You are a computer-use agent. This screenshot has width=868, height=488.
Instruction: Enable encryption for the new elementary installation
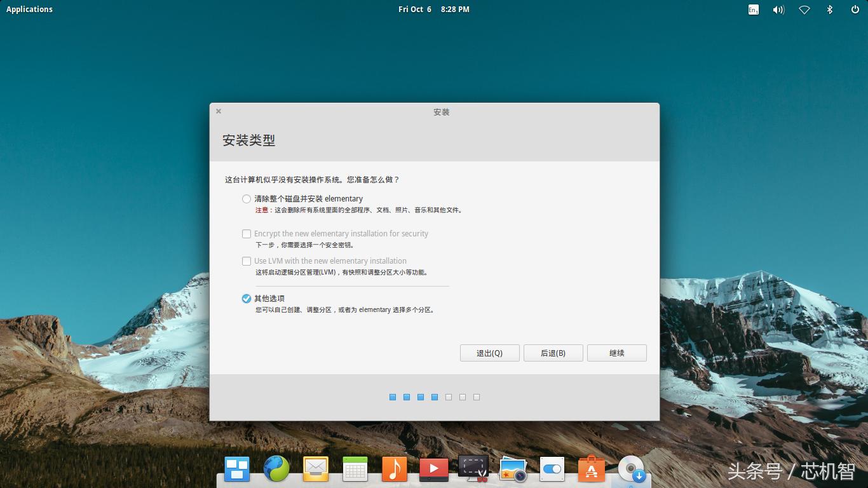(x=246, y=234)
